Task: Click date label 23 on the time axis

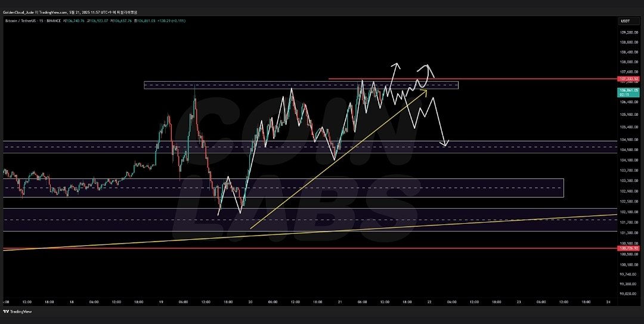Action: click(x=519, y=302)
